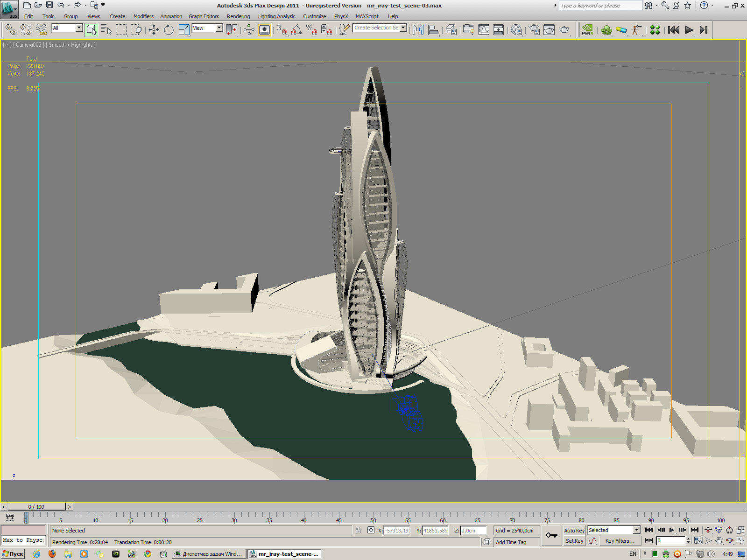
Task: Click the keyword search field
Action: point(600,6)
